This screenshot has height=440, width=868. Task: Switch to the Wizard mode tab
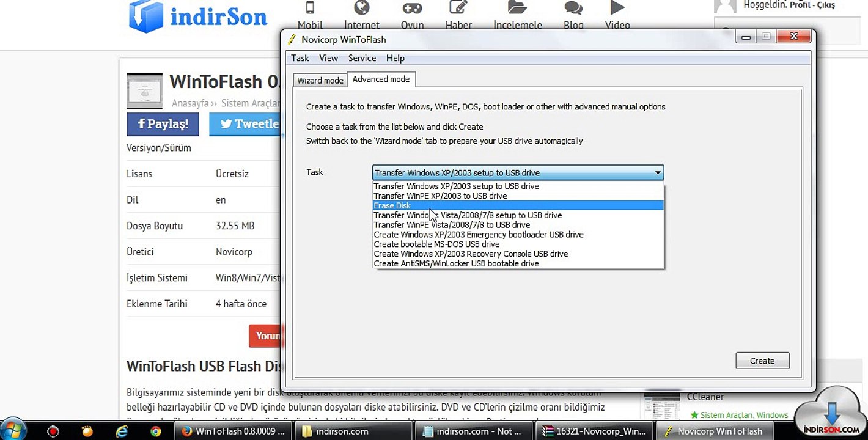(x=320, y=81)
